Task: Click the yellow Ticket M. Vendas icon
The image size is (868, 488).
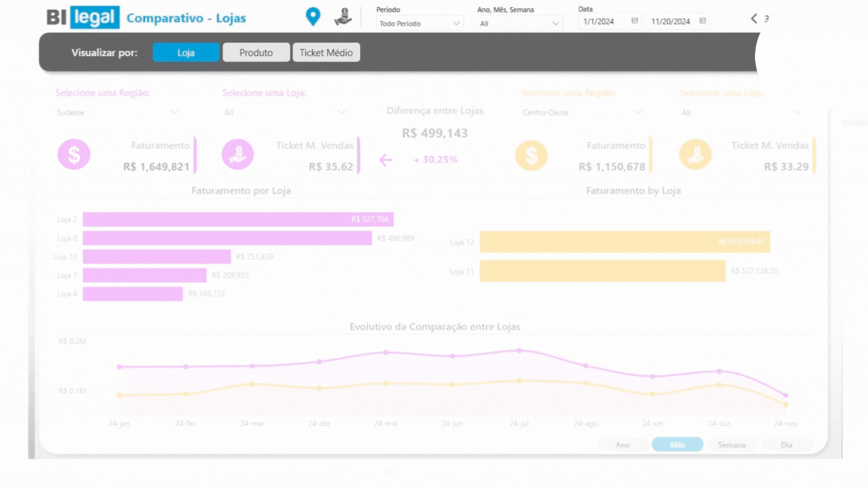Action: (x=695, y=155)
